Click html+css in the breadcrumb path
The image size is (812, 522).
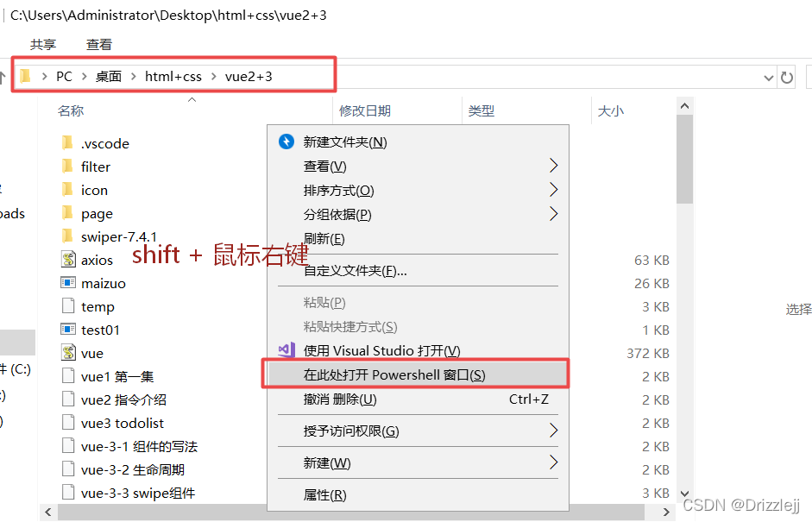pos(173,77)
